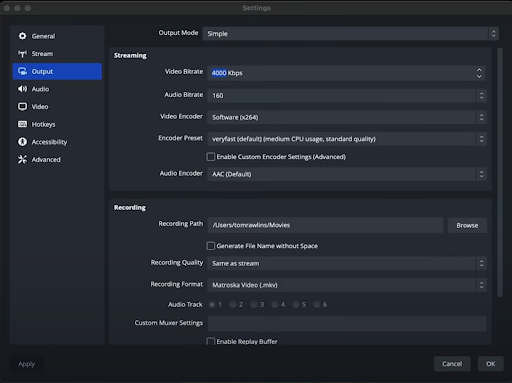Open Hotkeys via keyboard icon

coord(22,124)
